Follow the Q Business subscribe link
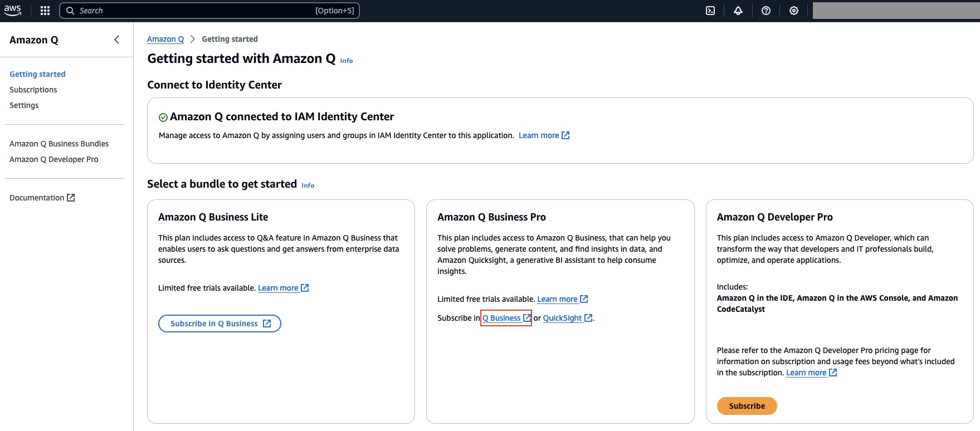 (x=506, y=318)
